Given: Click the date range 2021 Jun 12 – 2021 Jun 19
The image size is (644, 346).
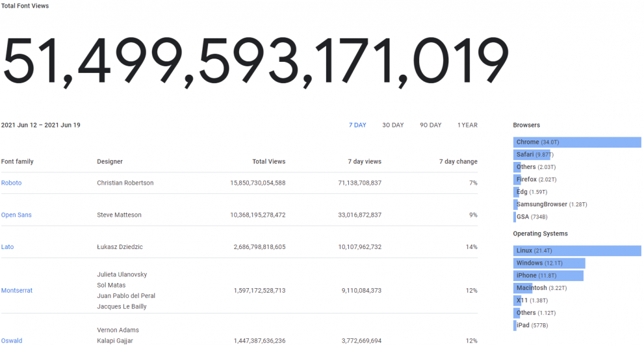Looking at the screenshot, I should 41,125.
